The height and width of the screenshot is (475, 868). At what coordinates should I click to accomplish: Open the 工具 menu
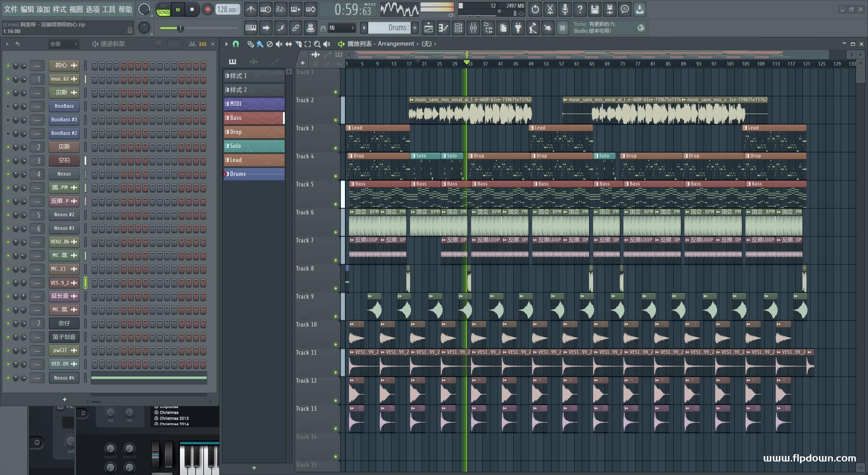[108, 9]
